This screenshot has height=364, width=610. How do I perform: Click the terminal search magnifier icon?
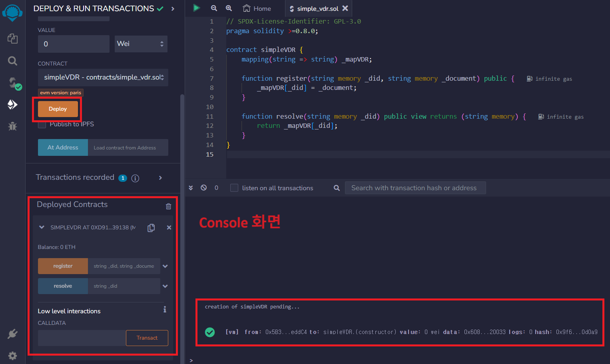tap(337, 188)
